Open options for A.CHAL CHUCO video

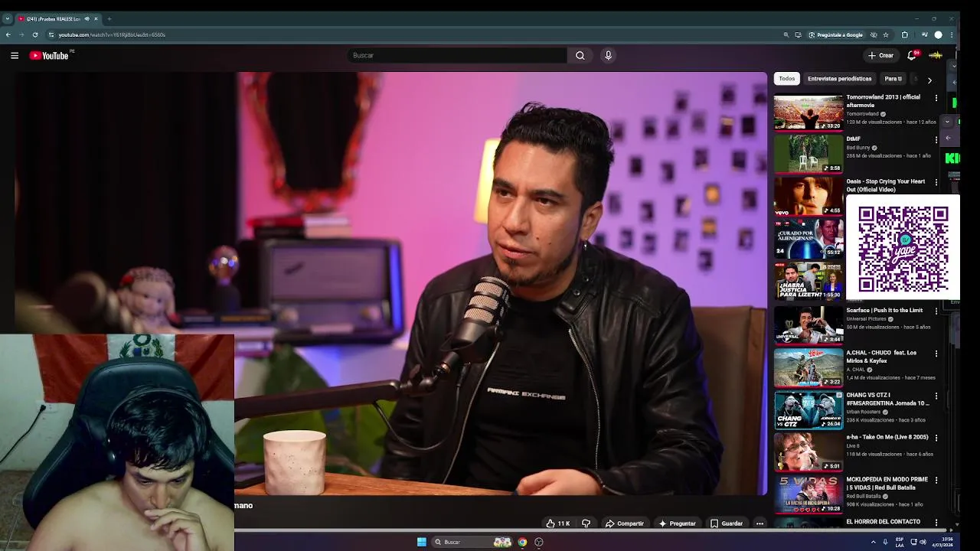click(x=936, y=354)
